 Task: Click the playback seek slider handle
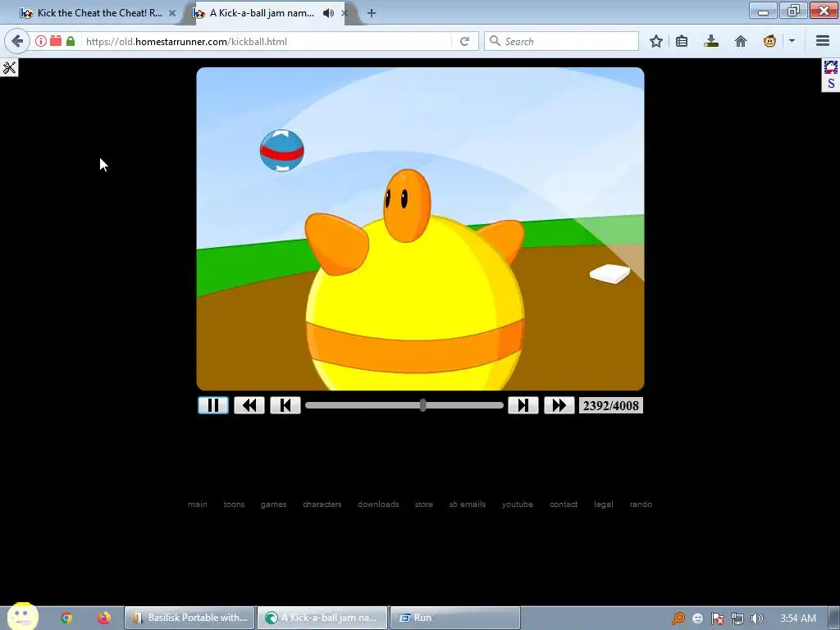[423, 405]
